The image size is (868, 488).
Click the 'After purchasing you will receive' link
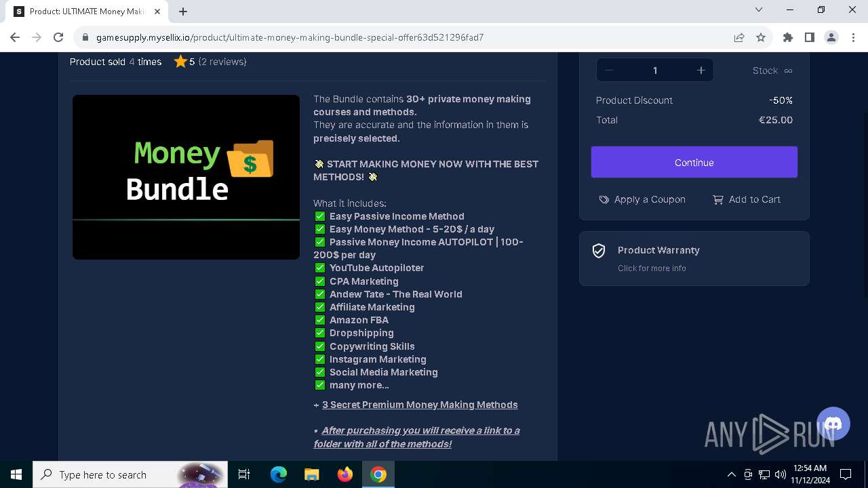click(x=417, y=437)
